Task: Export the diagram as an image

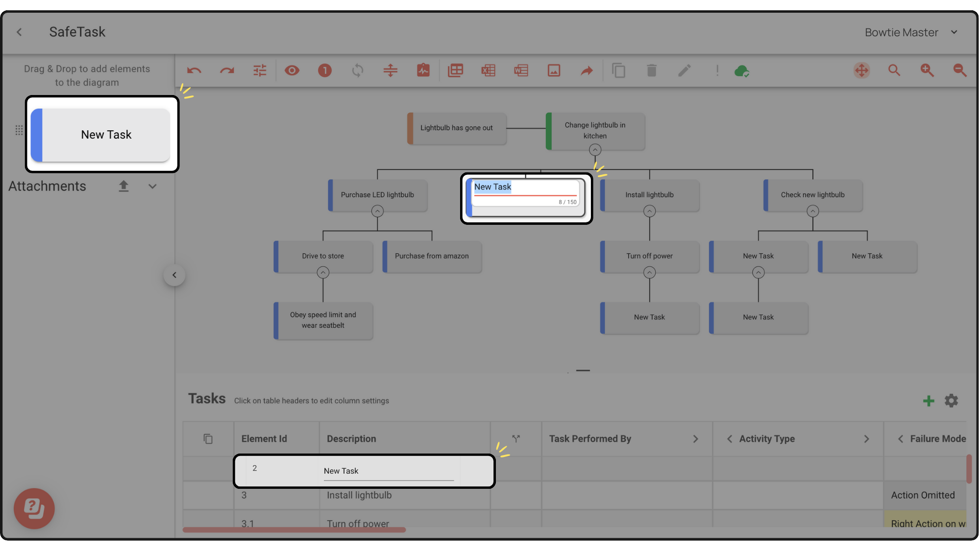Action: (554, 71)
